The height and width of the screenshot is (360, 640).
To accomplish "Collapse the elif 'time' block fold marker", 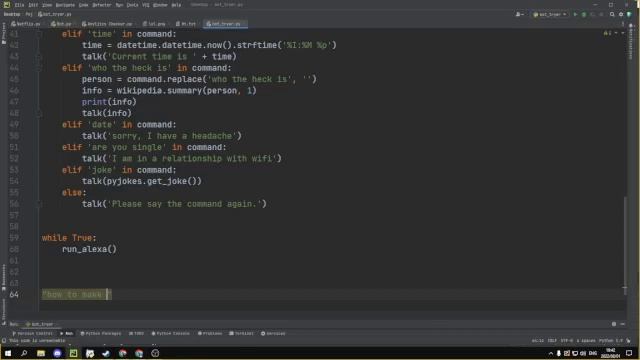I will click(x=40, y=34).
